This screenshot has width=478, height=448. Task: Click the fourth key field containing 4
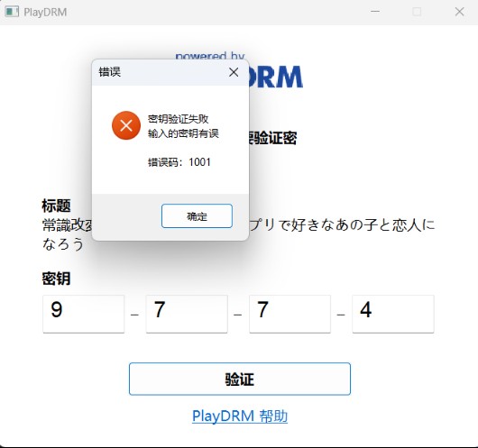tap(393, 314)
